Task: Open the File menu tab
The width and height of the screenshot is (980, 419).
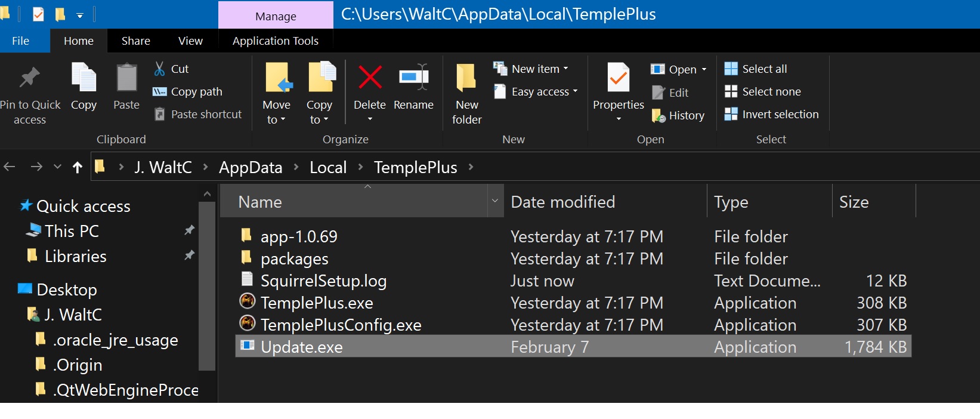Action: (20, 41)
